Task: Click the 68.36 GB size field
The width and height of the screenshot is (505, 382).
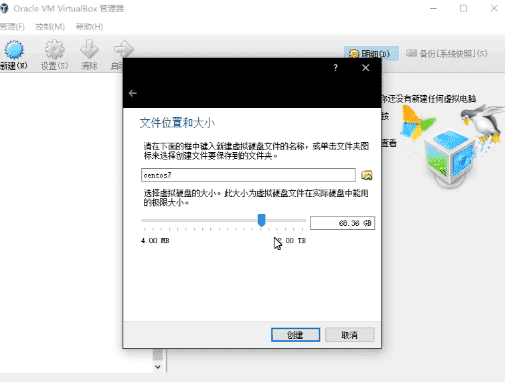Action: 342,223
